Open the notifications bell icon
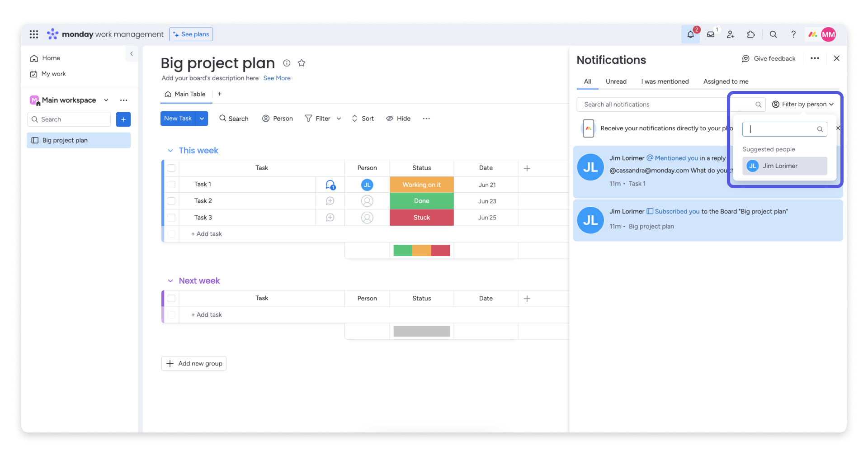Screen dimensions: 868x456 point(690,35)
